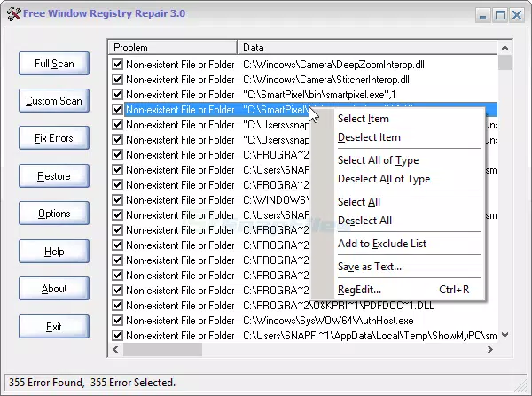The image size is (532, 396).
Task: Uncheck the last ShowMyPC row checkbox
Action: coord(117,335)
